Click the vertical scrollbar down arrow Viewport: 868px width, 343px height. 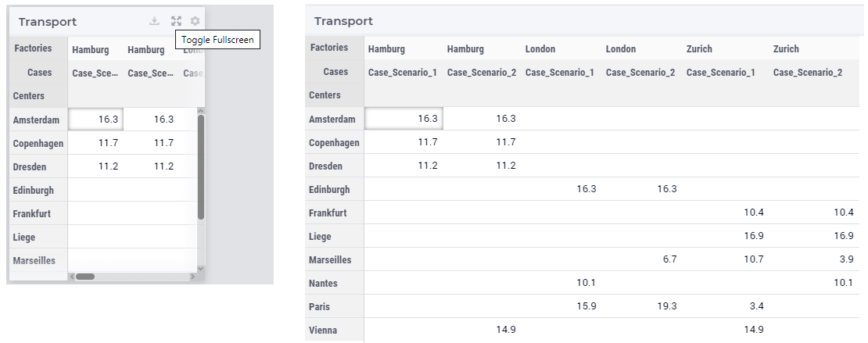click(x=200, y=268)
